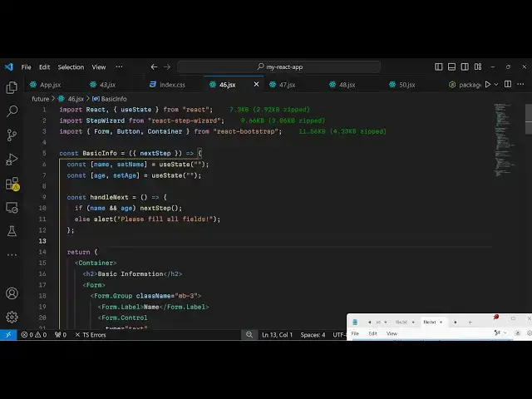Switch to the 47.jsx tab
Image resolution: width=532 pixels, height=399 pixels.
tap(288, 85)
